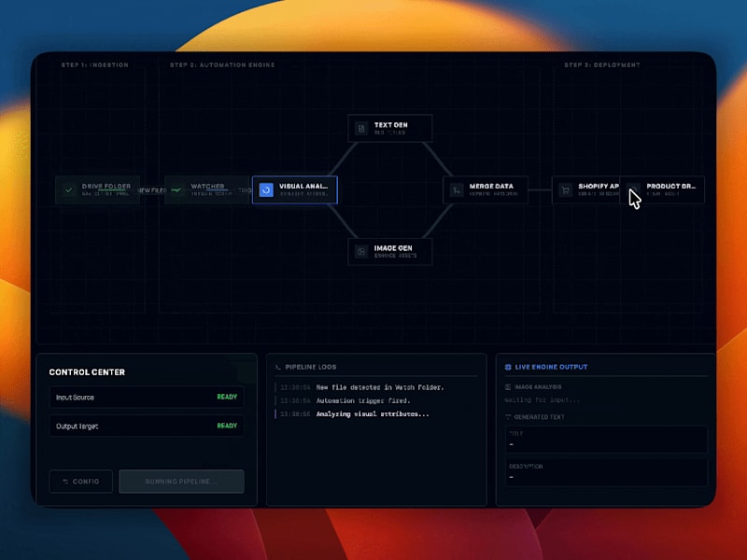The image size is (747, 560).
Task: Select the Step 2: Automation Engine header
Action: 221,64
